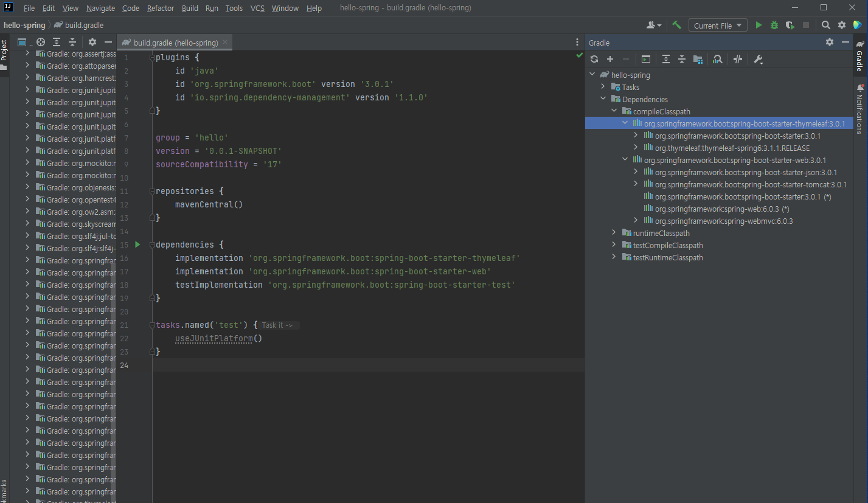
Task: Collapse all in Project panel
Action: [72, 42]
